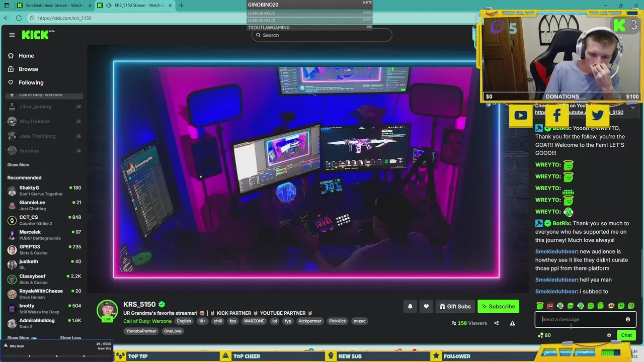Share the stream via share icon
This screenshot has height=362, width=644.
tap(497, 323)
